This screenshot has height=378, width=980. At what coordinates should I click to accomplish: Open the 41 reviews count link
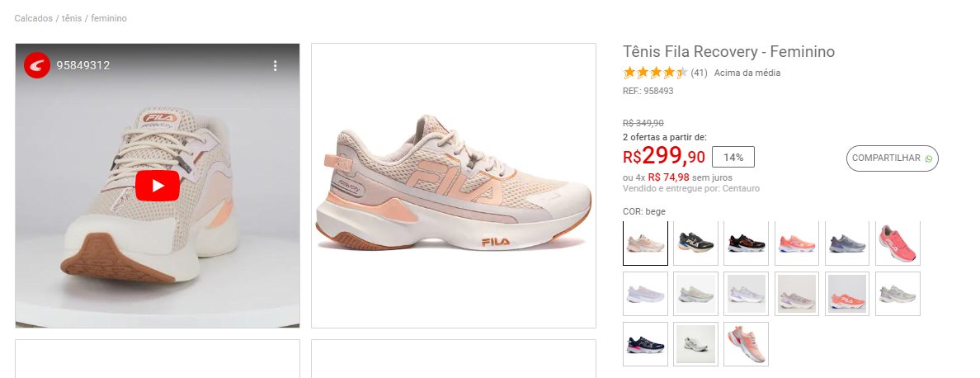[x=699, y=73]
